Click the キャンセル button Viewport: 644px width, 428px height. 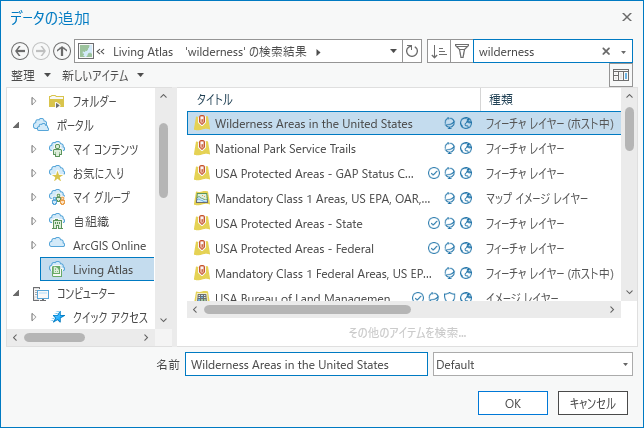[592, 403]
